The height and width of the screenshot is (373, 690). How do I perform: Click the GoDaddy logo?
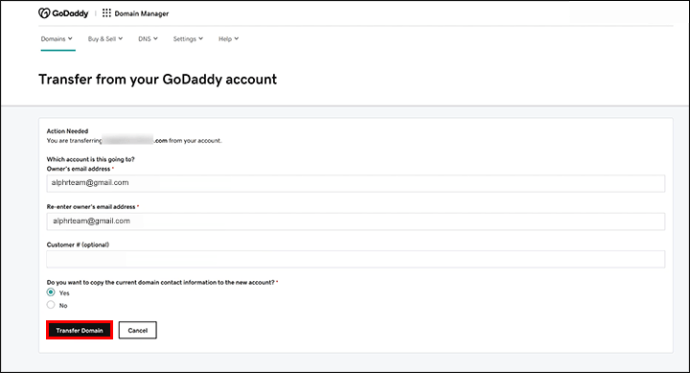[63, 13]
